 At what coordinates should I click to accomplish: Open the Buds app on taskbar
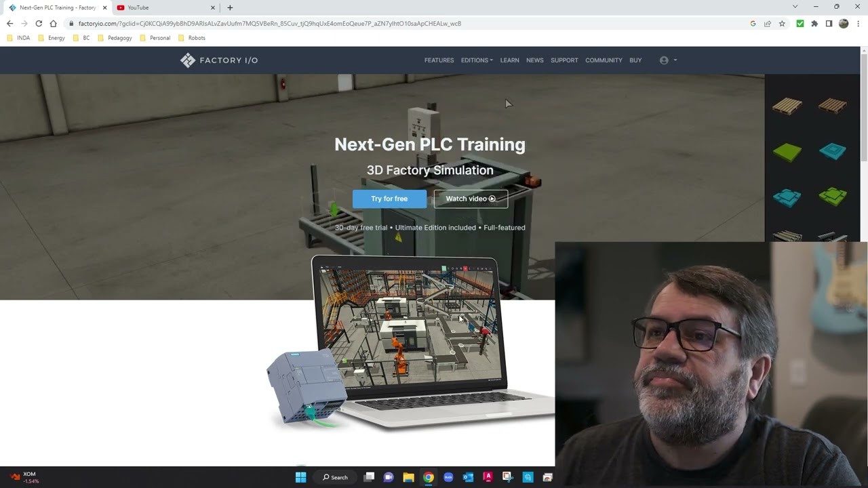pos(448,477)
